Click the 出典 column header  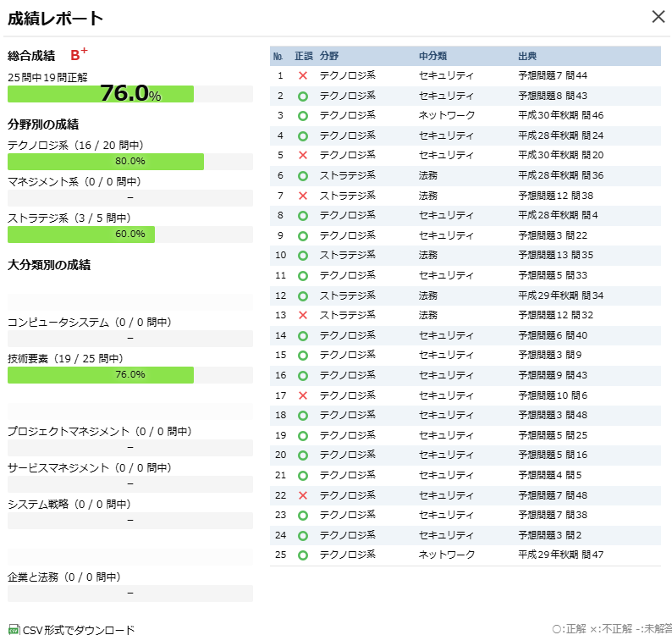click(527, 56)
